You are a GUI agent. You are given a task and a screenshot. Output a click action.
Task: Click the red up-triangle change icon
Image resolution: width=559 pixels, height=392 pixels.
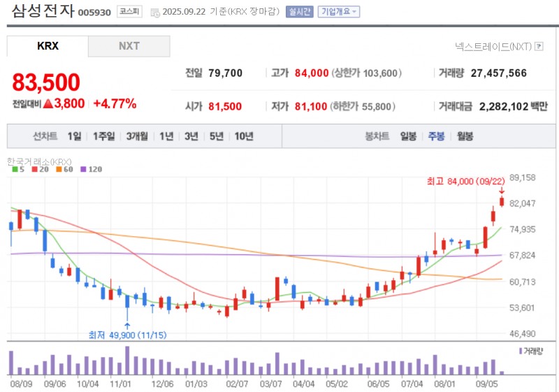pyautogui.click(x=48, y=103)
